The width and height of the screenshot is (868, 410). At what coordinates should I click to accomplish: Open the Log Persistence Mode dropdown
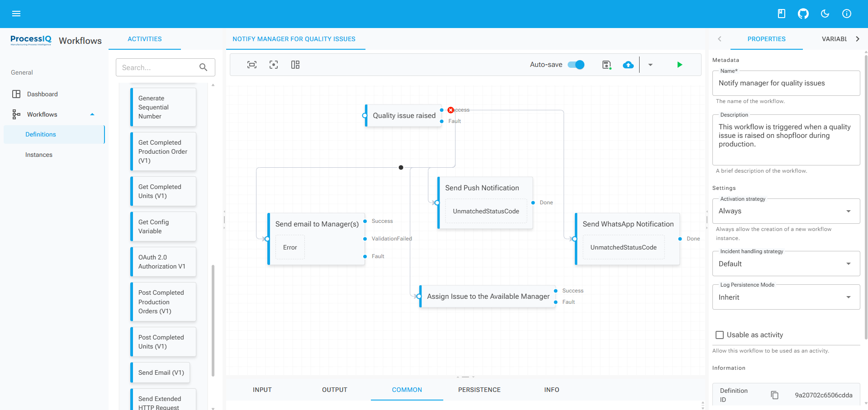[786, 297]
